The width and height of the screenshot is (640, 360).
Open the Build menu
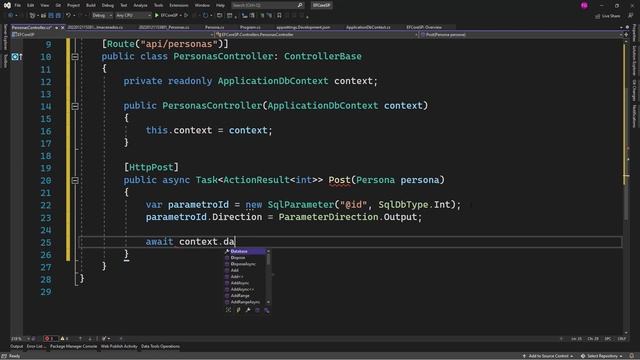91,5
